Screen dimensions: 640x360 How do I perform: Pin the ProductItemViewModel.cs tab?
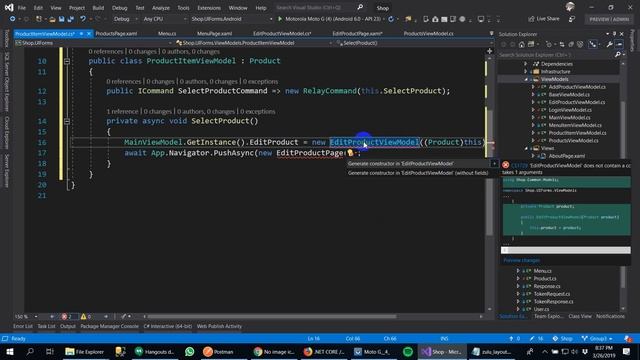[x=82, y=33]
